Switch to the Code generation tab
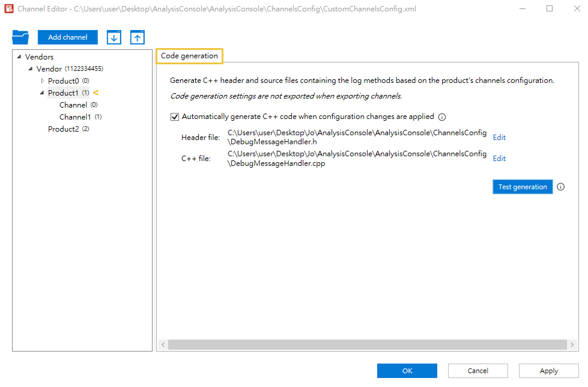Screen dimensions: 588x387 (x=189, y=56)
